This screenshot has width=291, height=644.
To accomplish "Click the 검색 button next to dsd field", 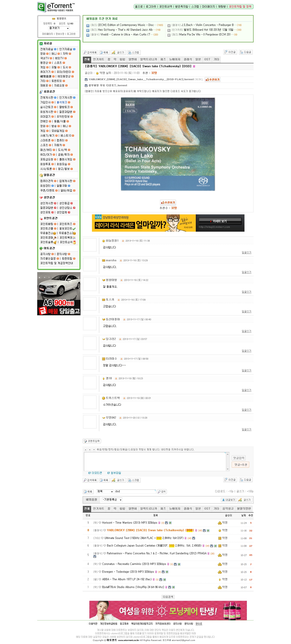I will tap(162, 491).
